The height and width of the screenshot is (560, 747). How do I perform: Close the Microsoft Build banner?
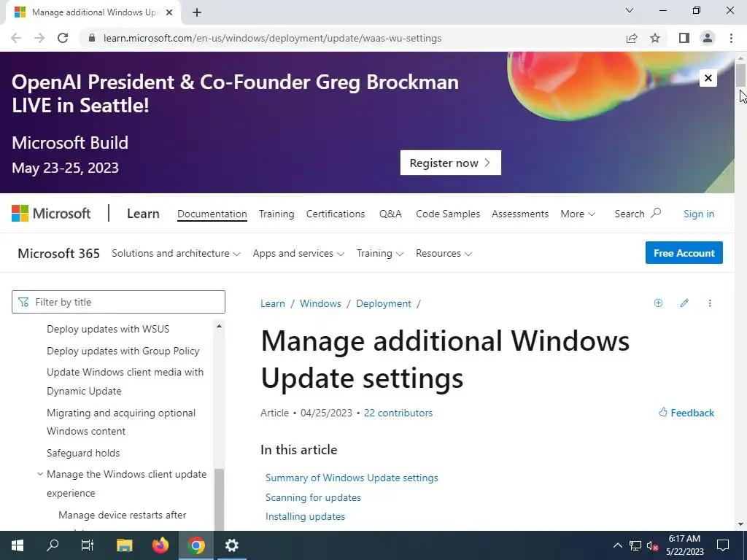(708, 78)
